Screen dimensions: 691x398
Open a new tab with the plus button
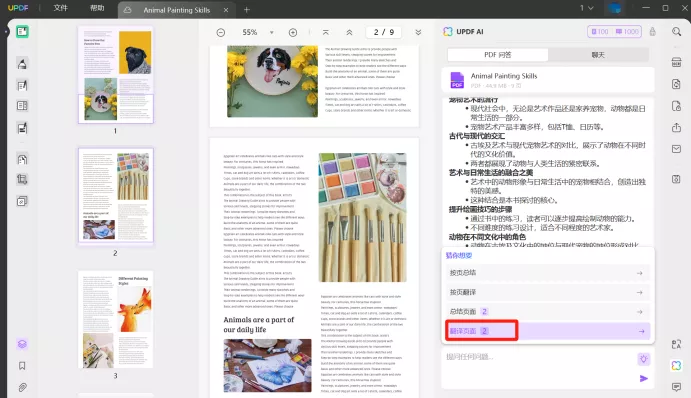tap(247, 10)
